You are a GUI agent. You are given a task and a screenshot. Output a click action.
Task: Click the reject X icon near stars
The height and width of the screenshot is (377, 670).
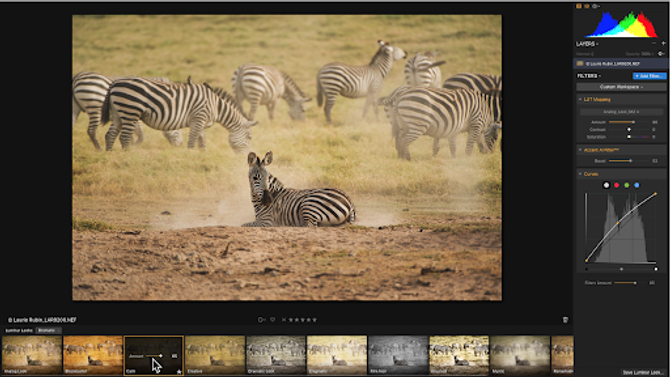pyautogui.click(x=283, y=320)
